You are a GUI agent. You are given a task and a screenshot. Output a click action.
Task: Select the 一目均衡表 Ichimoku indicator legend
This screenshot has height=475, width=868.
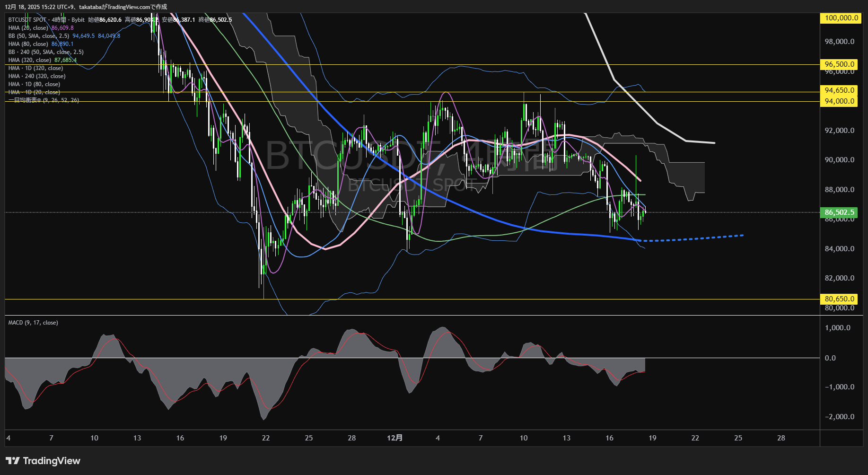pos(44,100)
